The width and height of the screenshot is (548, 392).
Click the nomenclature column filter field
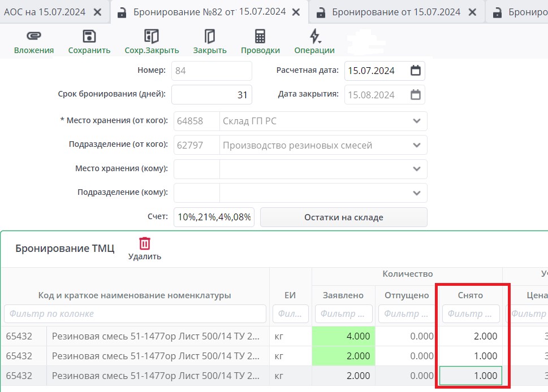[x=135, y=313]
